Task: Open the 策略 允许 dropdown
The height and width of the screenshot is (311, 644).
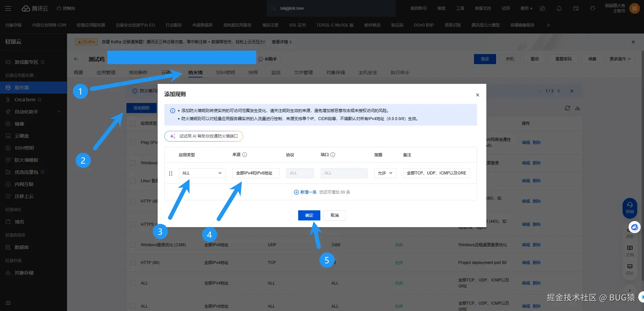Action: pos(385,173)
